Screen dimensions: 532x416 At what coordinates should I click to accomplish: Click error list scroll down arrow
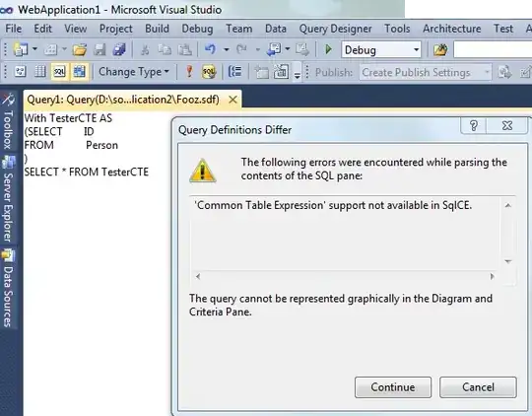click(x=508, y=261)
